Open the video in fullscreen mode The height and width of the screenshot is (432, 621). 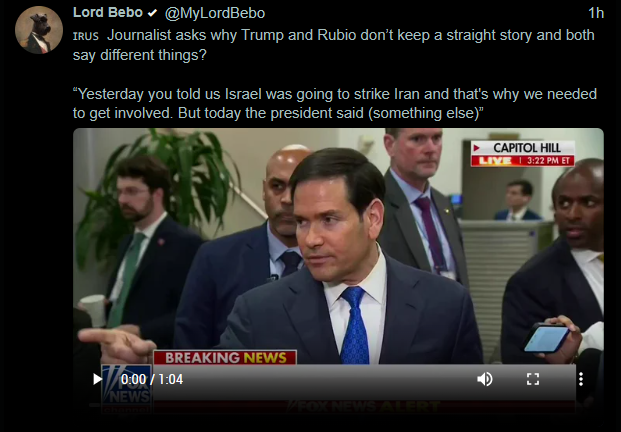[533, 379]
